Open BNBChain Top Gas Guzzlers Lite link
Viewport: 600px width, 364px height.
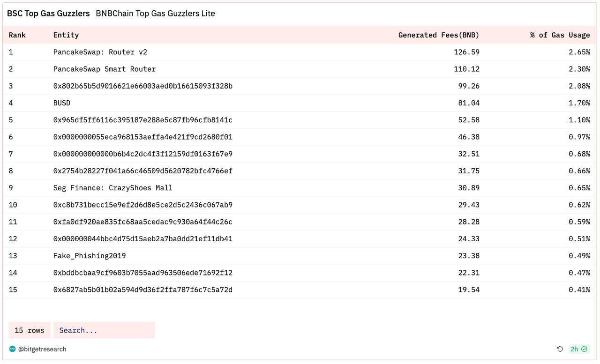pos(155,14)
